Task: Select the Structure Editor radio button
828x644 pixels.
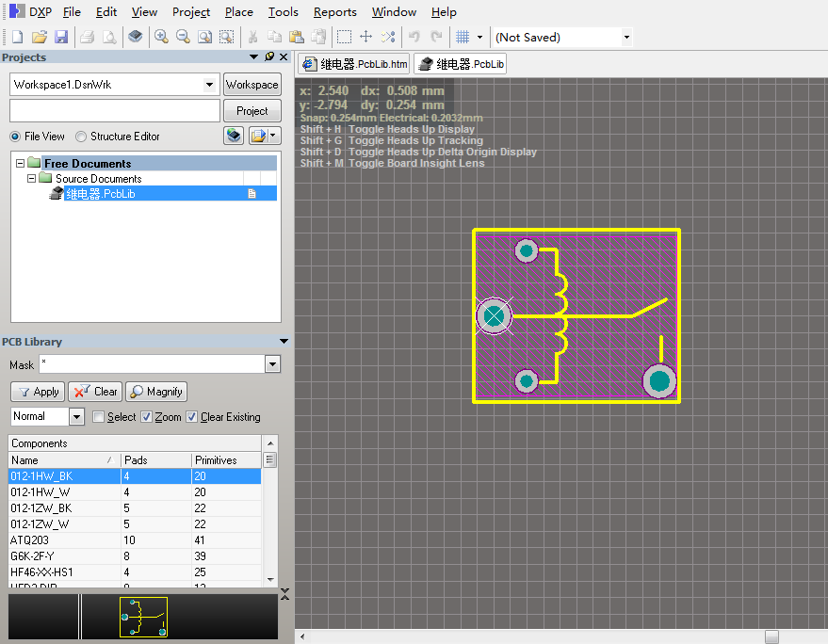Action: tap(81, 137)
